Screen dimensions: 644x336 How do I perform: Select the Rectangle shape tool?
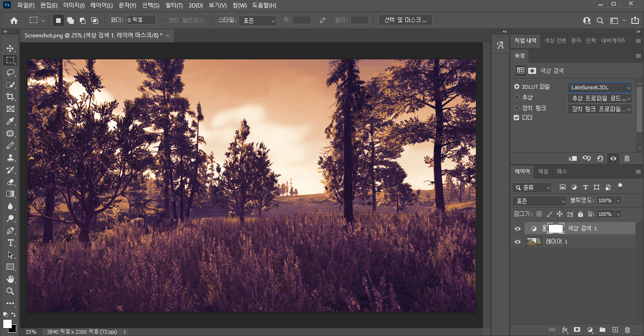point(10,267)
